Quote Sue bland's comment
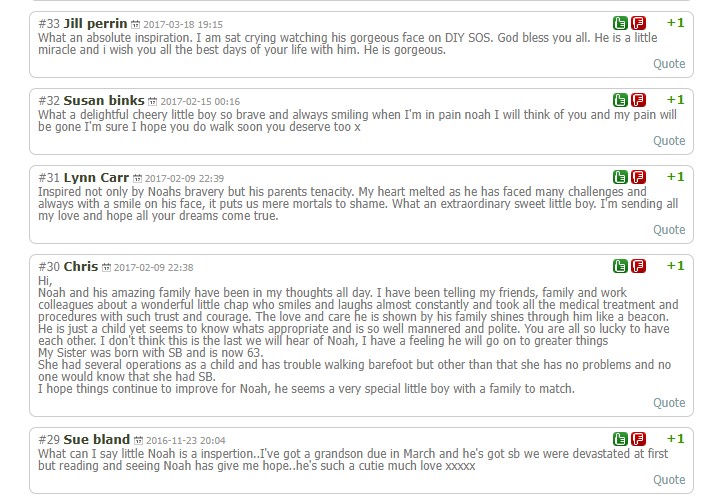The width and height of the screenshot is (702, 500). pos(669,479)
